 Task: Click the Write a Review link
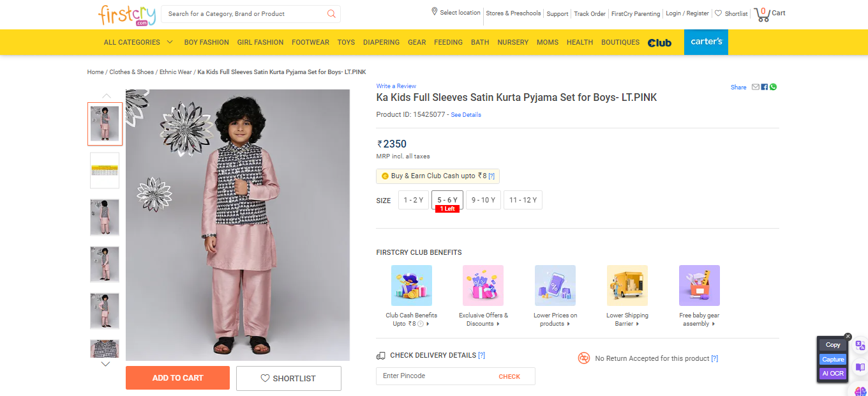pyautogui.click(x=396, y=86)
